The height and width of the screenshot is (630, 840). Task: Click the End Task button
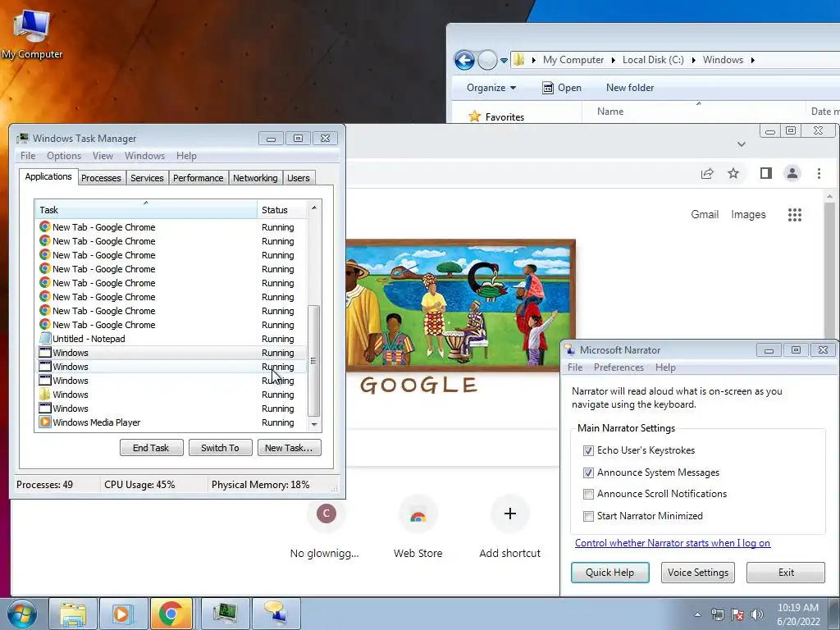click(x=151, y=448)
